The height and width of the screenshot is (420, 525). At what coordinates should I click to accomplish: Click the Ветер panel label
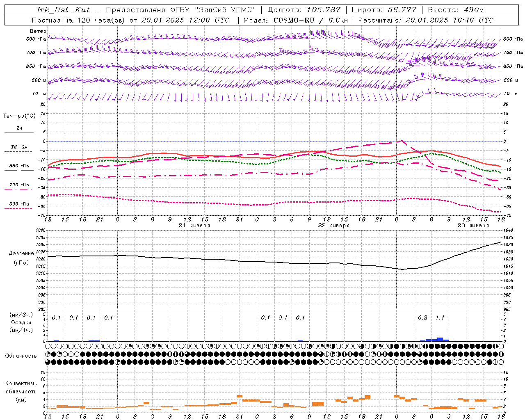[x=38, y=31]
